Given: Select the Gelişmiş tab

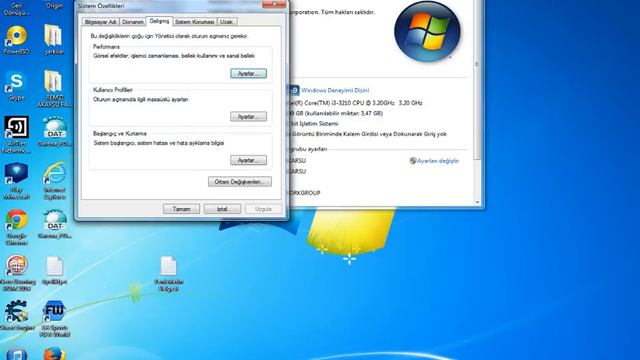Looking at the screenshot, I should pos(159,21).
